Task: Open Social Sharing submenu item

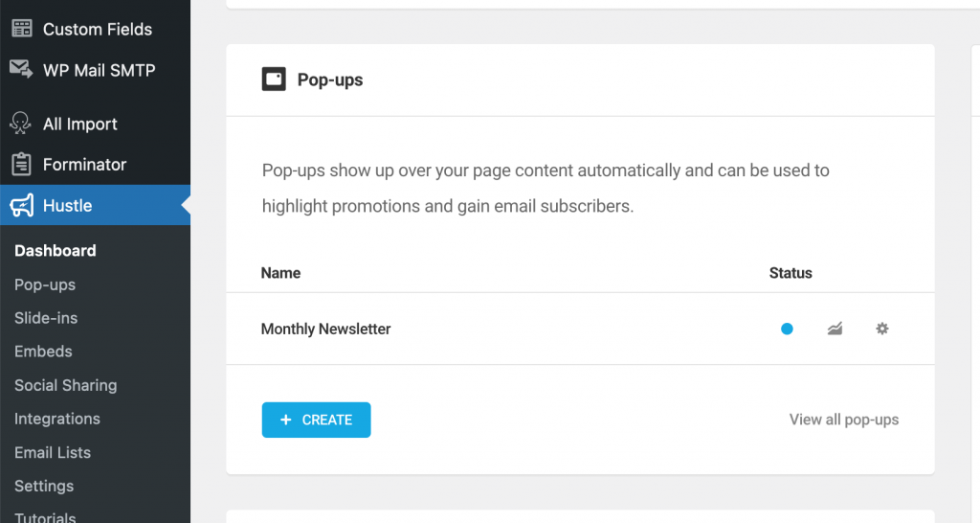Action: point(66,385)
